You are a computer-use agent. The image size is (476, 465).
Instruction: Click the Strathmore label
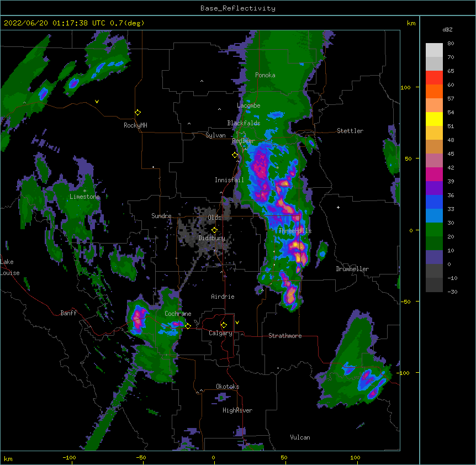click(285, 336)
